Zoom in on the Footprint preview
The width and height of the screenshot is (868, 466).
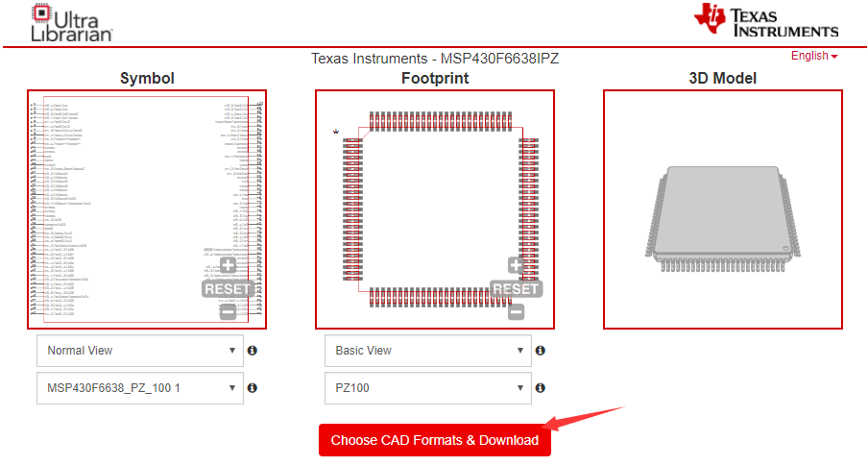[516, 265]
